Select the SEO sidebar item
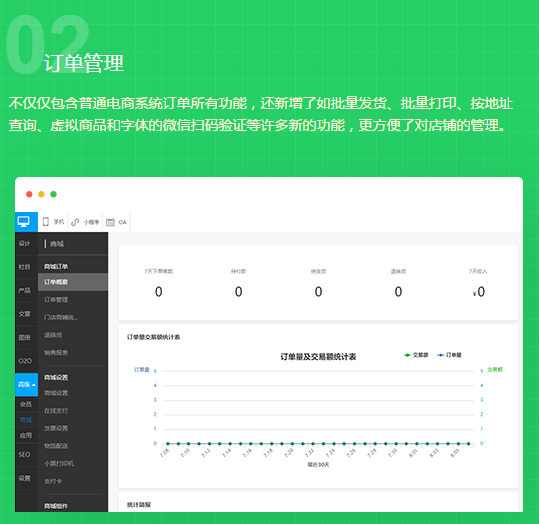Image resolution: width=539 pixels, height=524 pixels. click(x=24, y=455)
